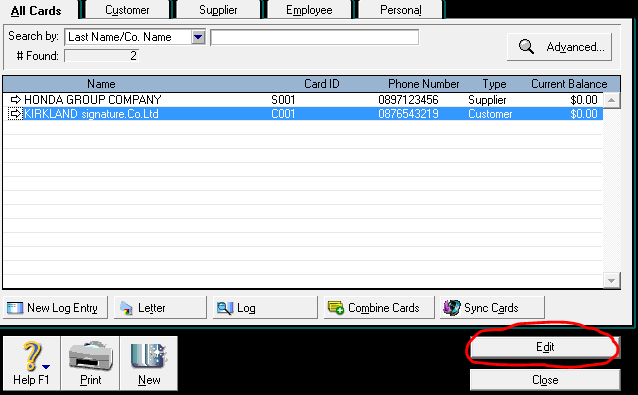This screenshot has width=638, height=395.
Task: Click Card ID C001
Action: point(283,114)
